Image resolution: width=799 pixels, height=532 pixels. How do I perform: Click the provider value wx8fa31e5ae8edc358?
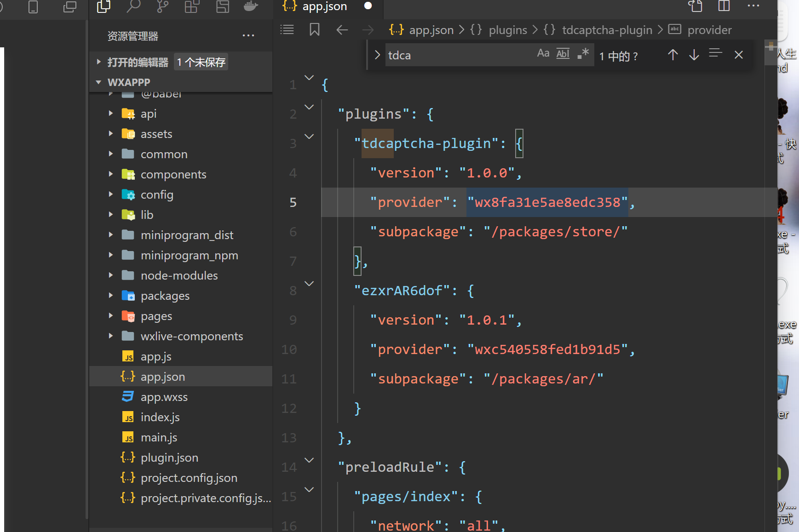click(547, 202)
